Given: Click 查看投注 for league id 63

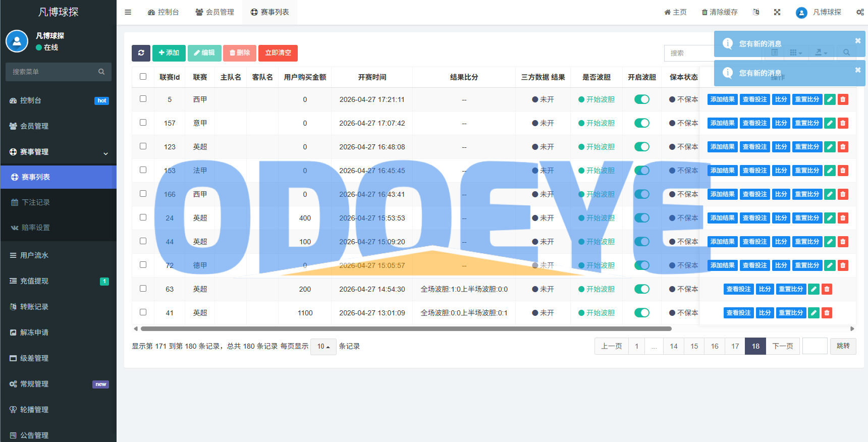Looking at the screenshot, I should pos(739,289).
